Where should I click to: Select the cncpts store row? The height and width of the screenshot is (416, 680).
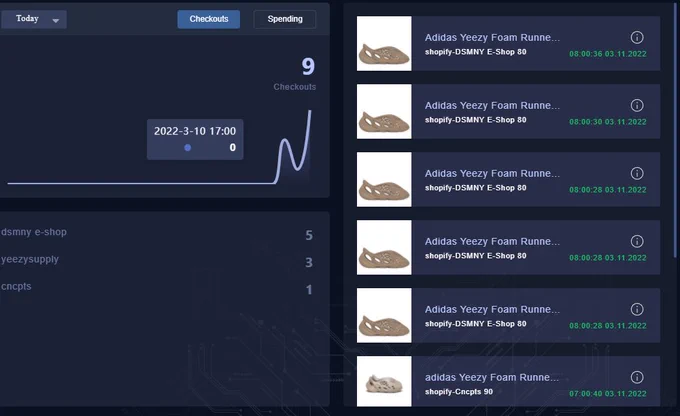pos(157,287)
